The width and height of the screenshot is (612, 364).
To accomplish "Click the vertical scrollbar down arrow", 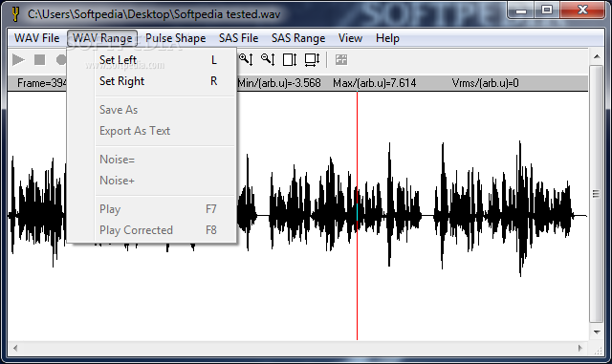I will pos(597,332).
